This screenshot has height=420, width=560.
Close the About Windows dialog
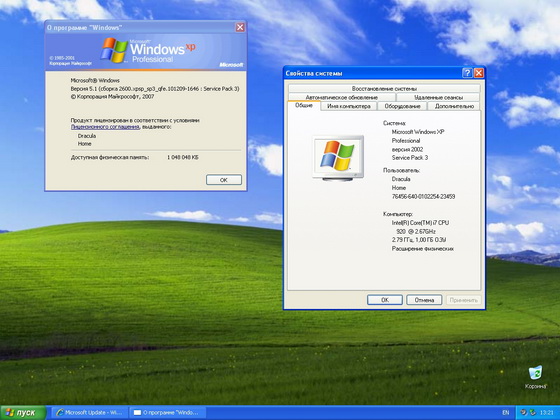(x=240, y=28)
